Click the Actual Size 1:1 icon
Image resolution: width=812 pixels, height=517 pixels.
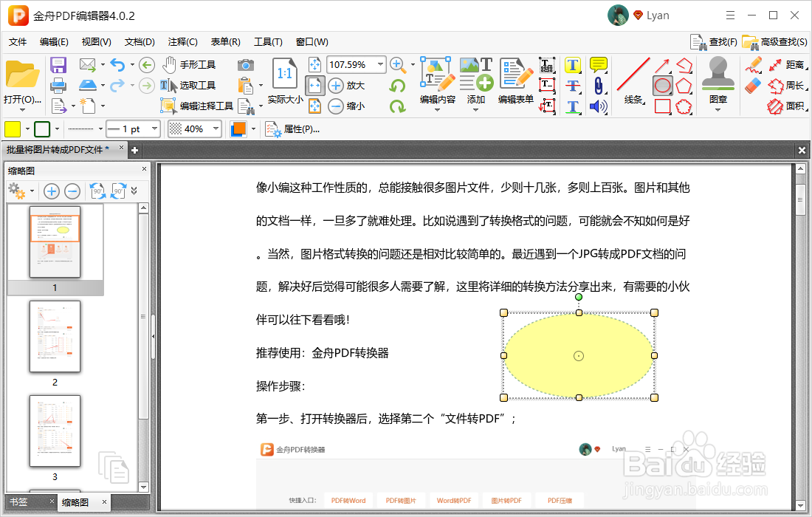tap(284, 73)
